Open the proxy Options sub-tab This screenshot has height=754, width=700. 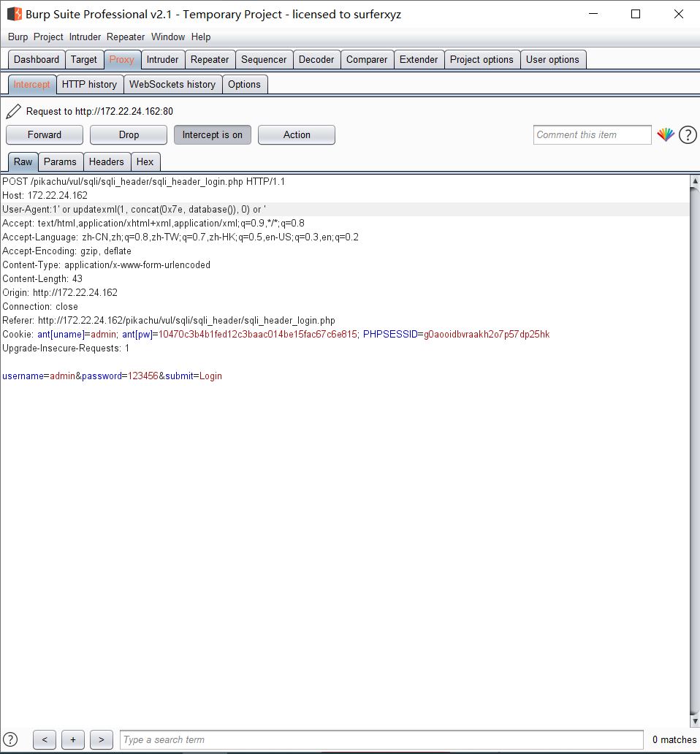(244, 85)
